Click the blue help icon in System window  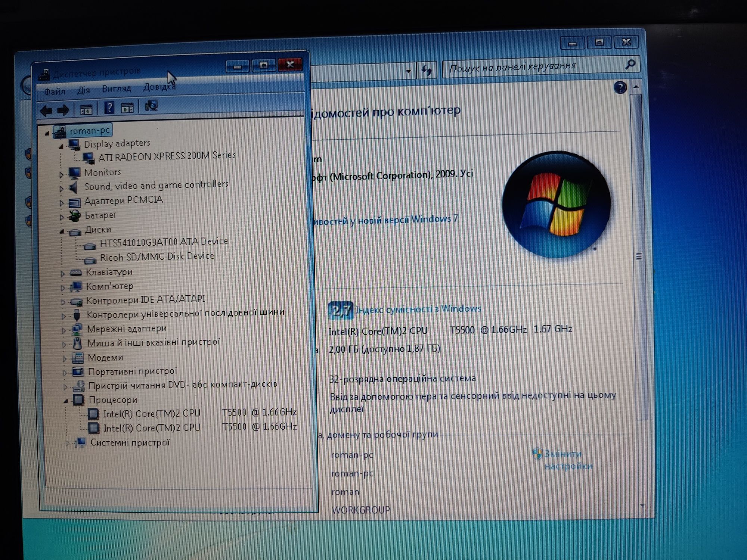[620, 88]
